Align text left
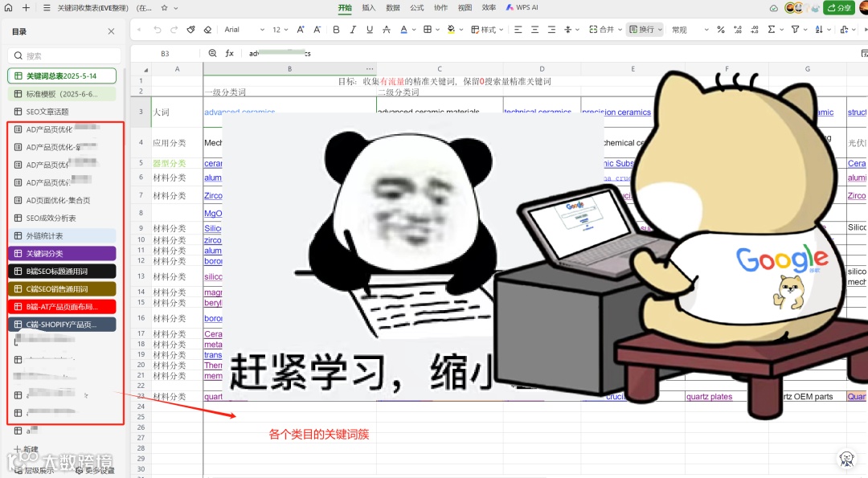Viewport: 868px width, 478px height. 518,29
